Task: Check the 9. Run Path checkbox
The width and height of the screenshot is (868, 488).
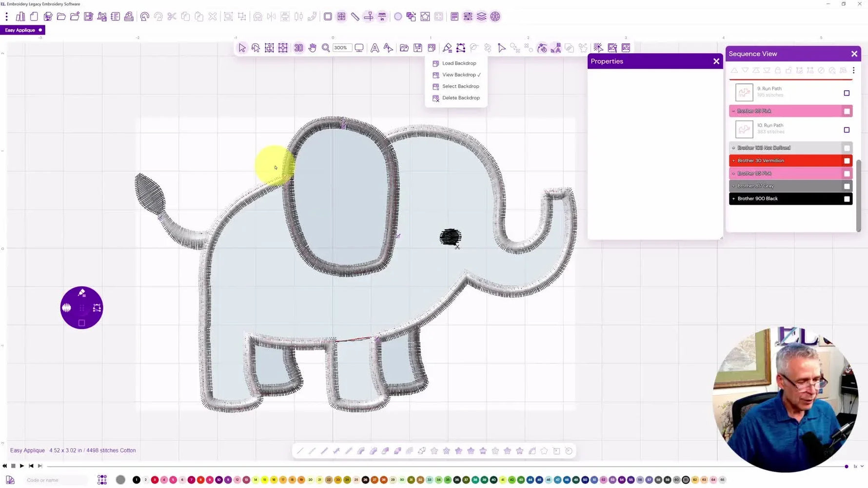Action: pos(847,93)
